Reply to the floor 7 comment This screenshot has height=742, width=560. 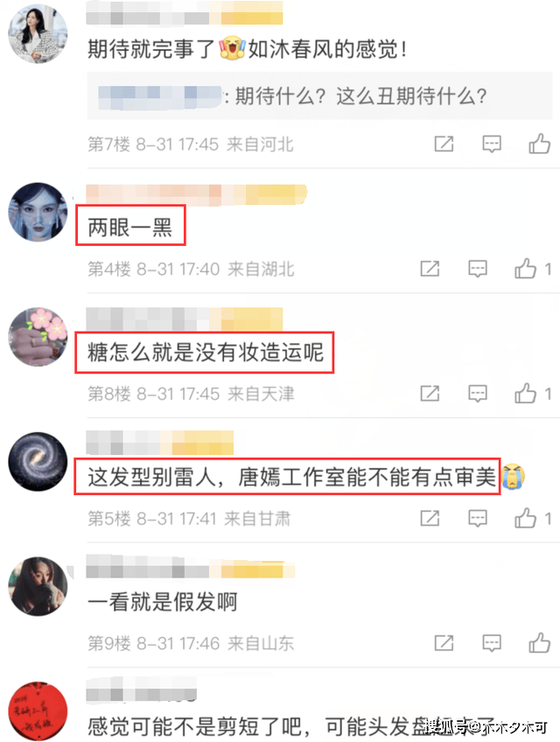492,143
